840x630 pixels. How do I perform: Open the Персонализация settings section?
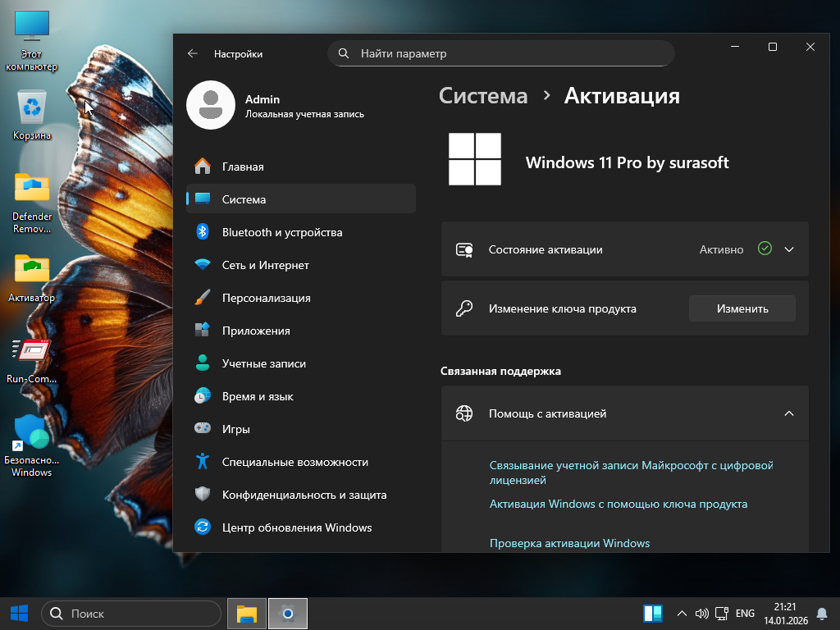point(266,298)
